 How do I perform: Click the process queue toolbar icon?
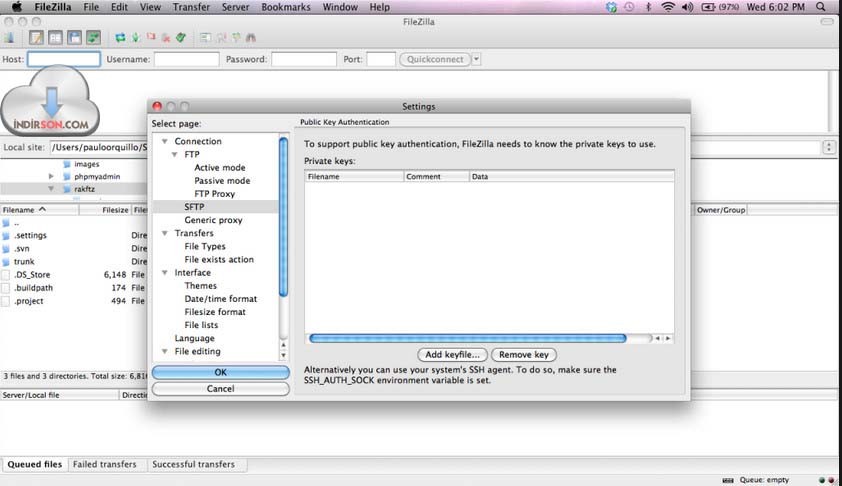coord(136,38)
